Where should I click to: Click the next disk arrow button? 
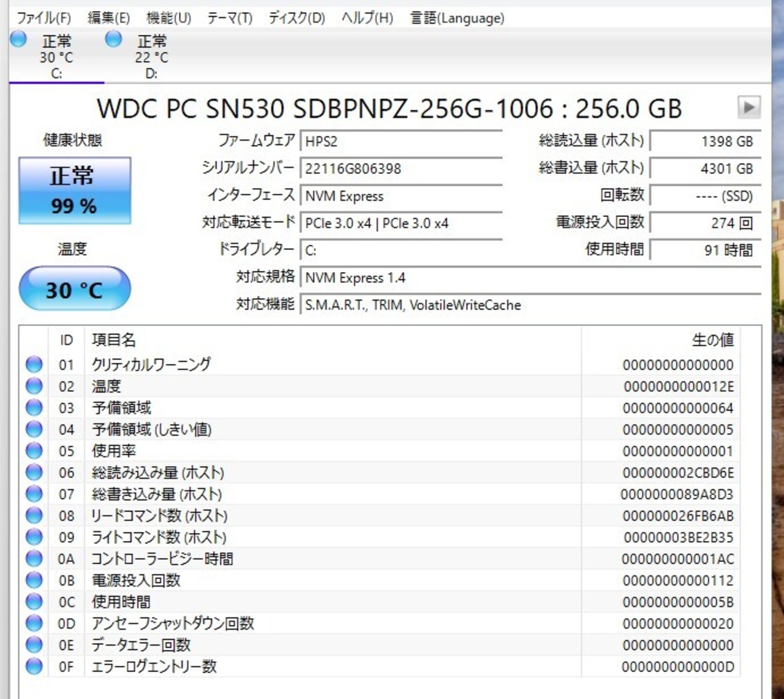pos(748,107)
